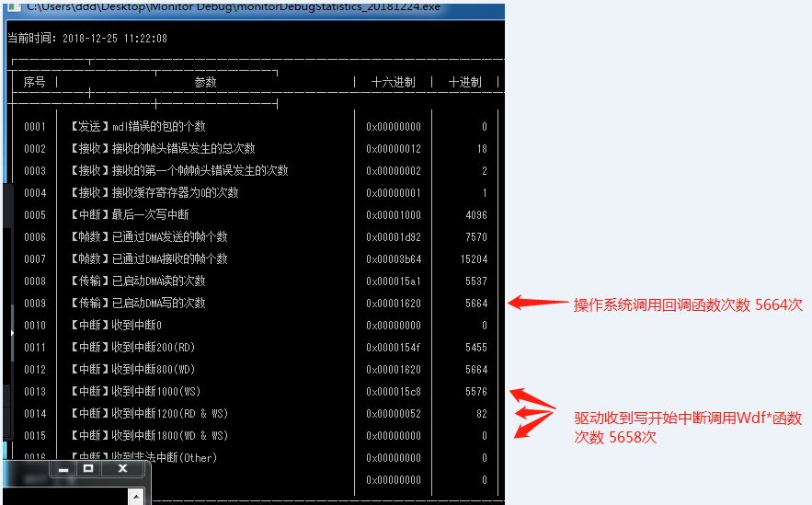Click 【中断】收到非法中断(Other) parameter

(x=143, y=457)
